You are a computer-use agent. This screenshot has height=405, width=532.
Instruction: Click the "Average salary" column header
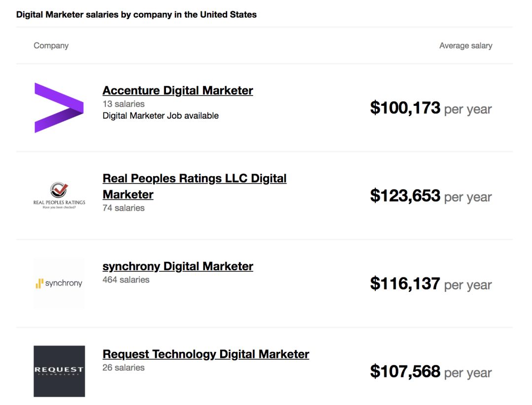[465, 46]
